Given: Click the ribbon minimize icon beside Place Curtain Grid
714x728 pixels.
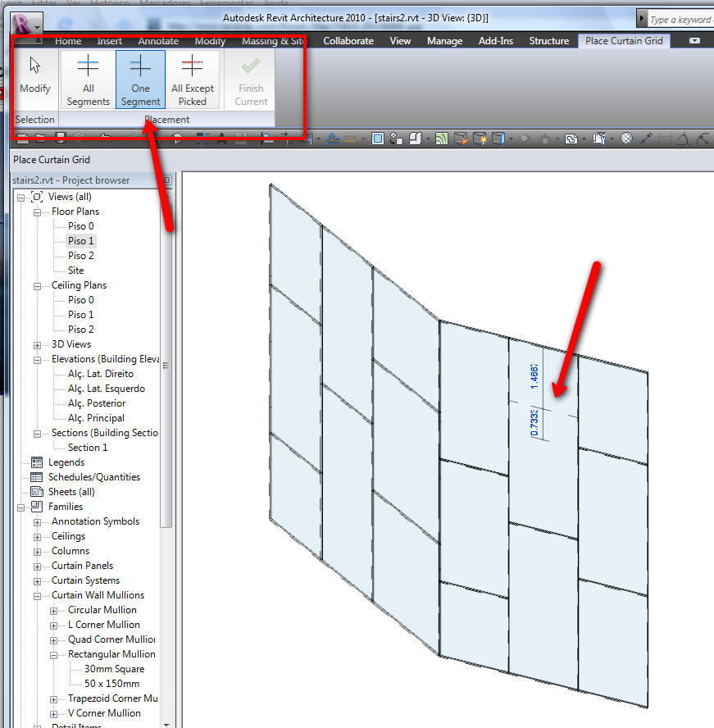Looking at the screenshot, I should point(694,41).
